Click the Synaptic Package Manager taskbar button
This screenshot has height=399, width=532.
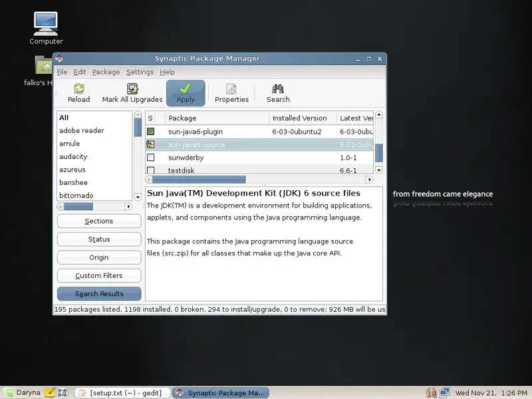pyautogui.click(x=221, y=393)
